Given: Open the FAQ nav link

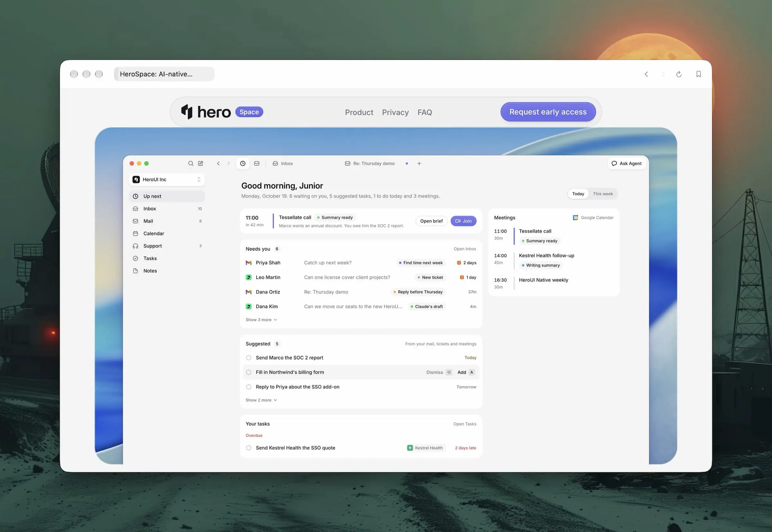Looking at the screenshot, I should point(425,112).
